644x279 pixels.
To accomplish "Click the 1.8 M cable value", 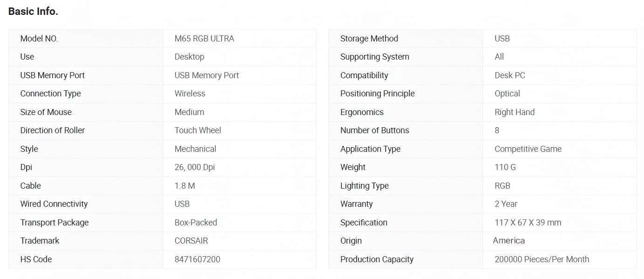I will coord(184,186).
